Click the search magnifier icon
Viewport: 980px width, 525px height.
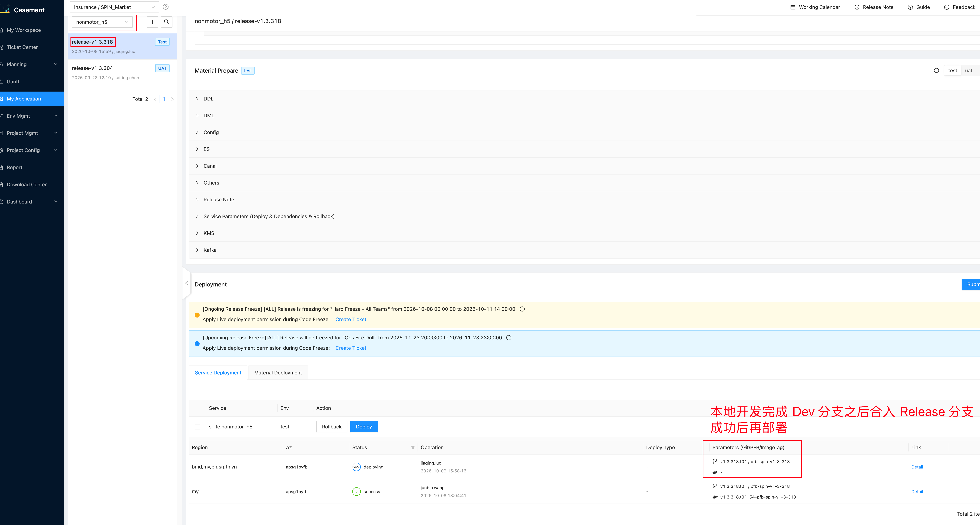pyautogui.click(x=167, y=22)
